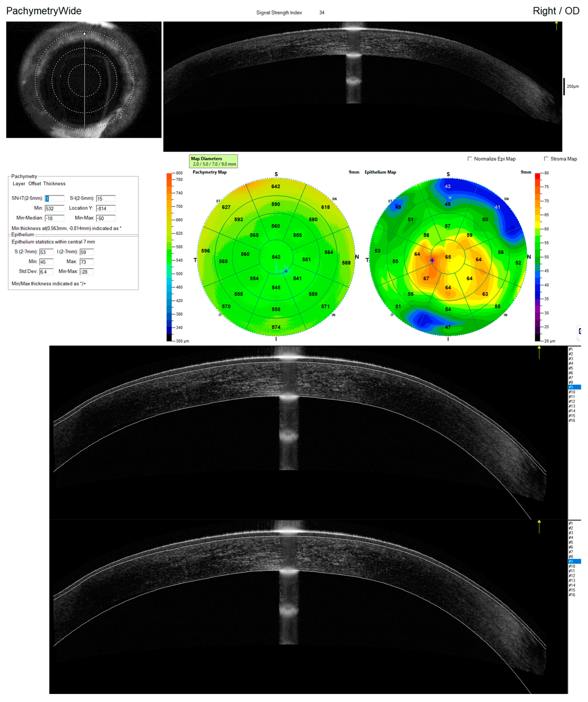Click the yellow arrow on top cross-section scan
This screenshot has height=702, width=588.
coord(556,25)
